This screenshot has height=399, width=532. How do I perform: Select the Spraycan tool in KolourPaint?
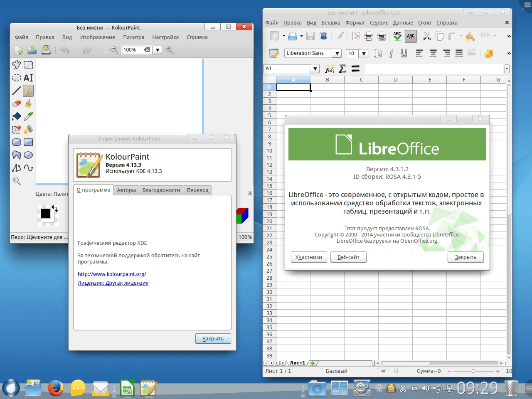pos(28,129)
